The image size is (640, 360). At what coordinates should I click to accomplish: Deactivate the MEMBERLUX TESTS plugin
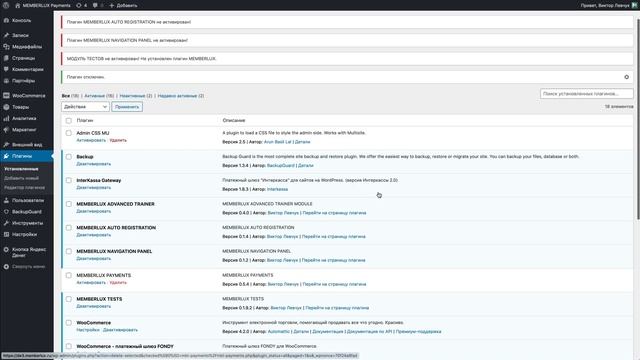93,306
